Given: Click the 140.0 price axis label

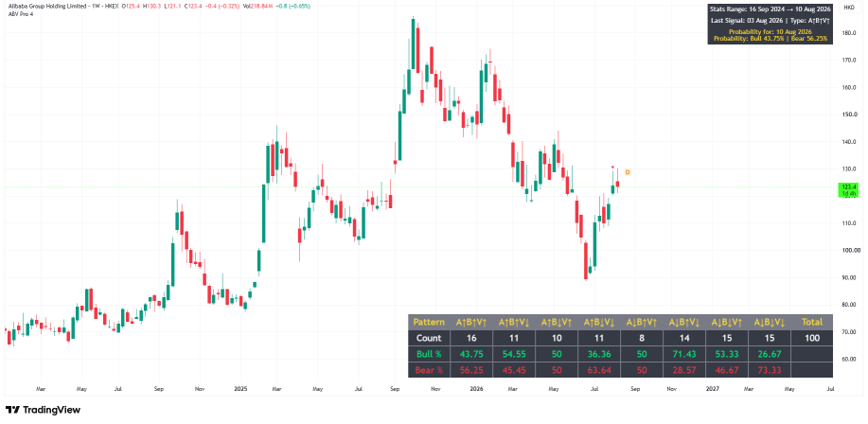Looking at the screenshot, I should click(x=850, y=142).
